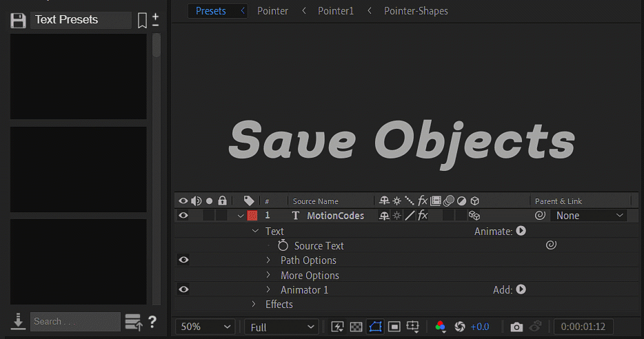Open grid and guide options icon

pos(413,327)
